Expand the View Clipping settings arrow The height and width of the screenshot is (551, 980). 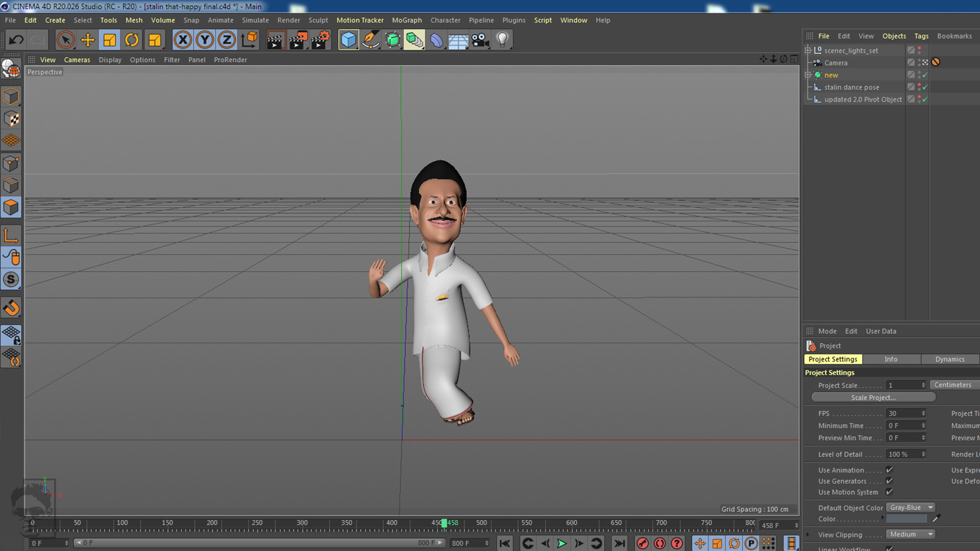(x=807, y=535)
